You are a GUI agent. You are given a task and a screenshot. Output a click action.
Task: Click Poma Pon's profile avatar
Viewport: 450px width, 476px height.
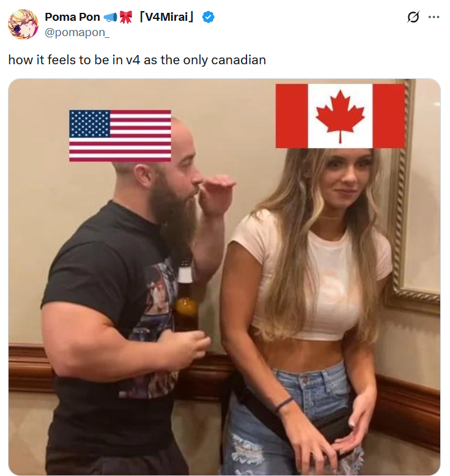23,24
